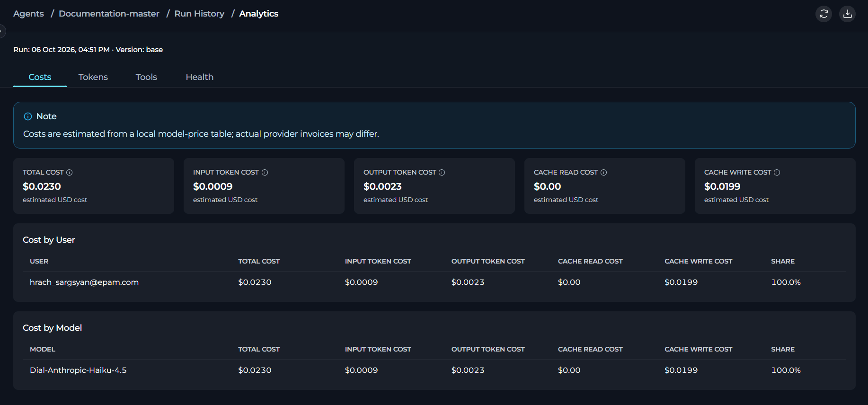868x405 pixels.
Task: Navigate to Run History breadcrumb
Action: click(199, 14)
